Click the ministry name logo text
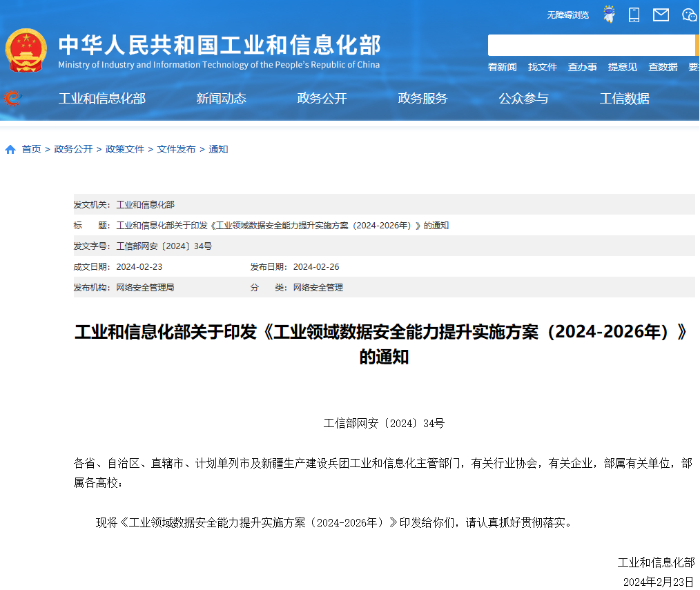 pyautogui.click(x=221, y=43)
